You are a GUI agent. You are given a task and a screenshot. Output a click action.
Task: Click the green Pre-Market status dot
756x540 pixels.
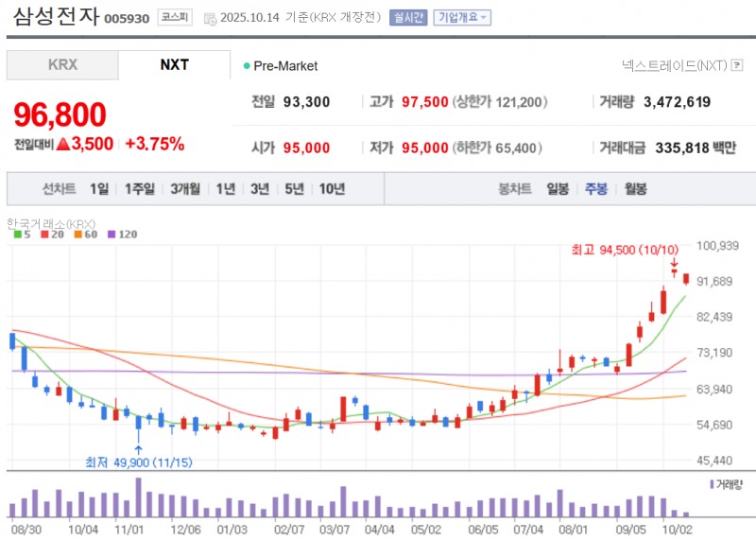point(247,66)
